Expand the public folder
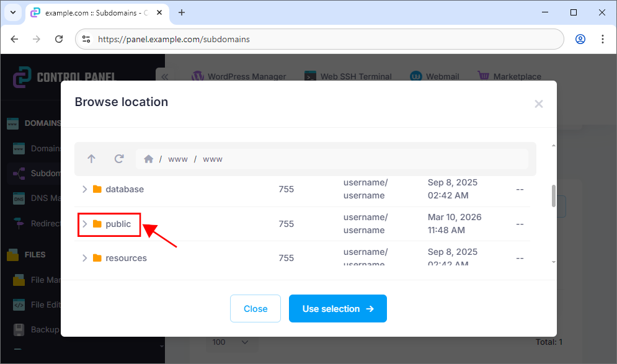The width and height of the screenshot is (617, 364). (84, 224)
